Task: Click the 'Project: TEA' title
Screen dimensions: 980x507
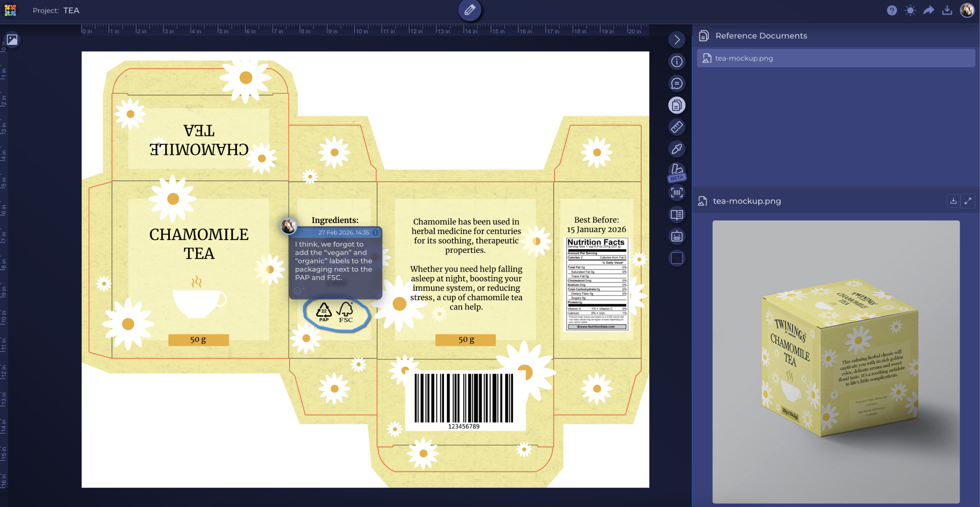Action: (x=56, y=10)
